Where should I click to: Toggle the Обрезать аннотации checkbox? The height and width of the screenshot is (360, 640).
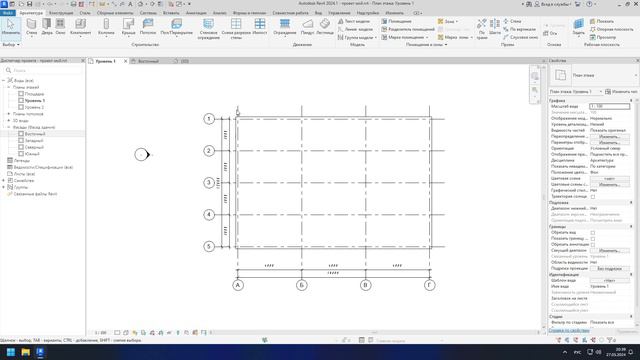pos(593,244)
